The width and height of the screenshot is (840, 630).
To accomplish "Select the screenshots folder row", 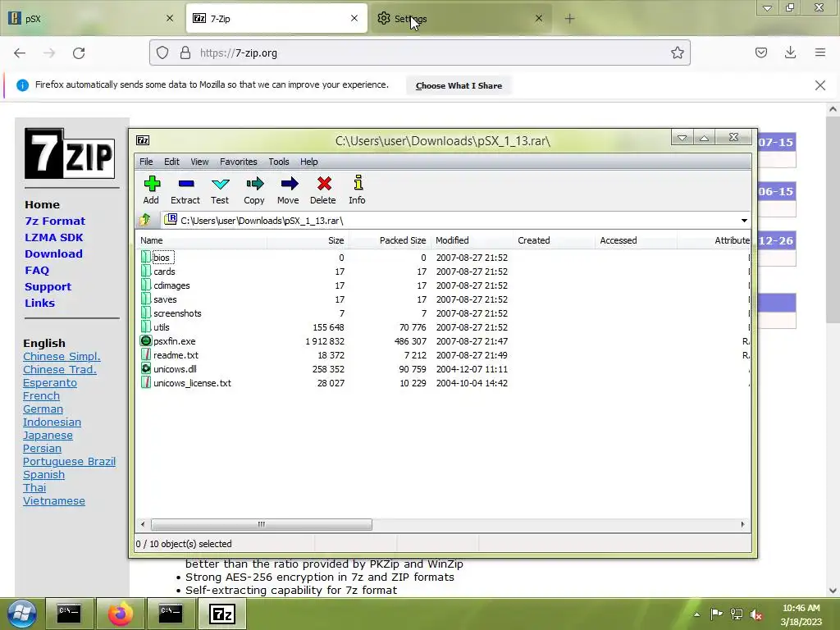I will (444, 313).
